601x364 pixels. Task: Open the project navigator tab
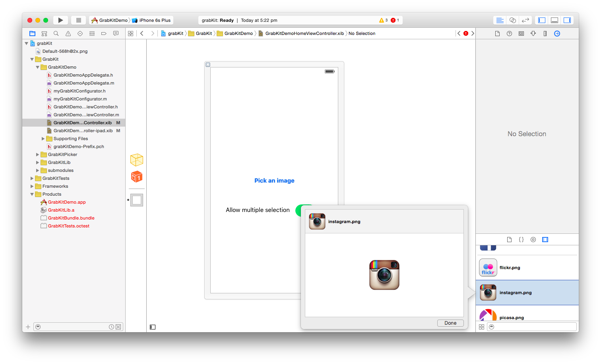pos(33,34)
